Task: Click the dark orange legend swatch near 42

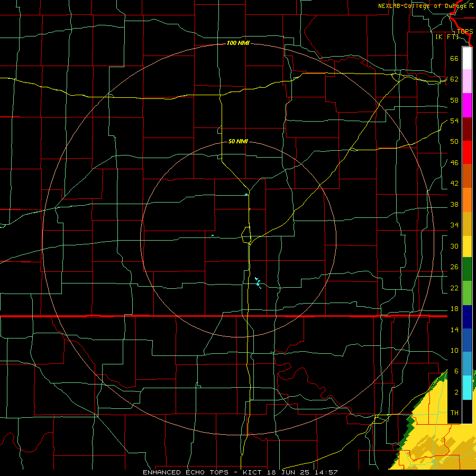Action: tap(467, 176)
